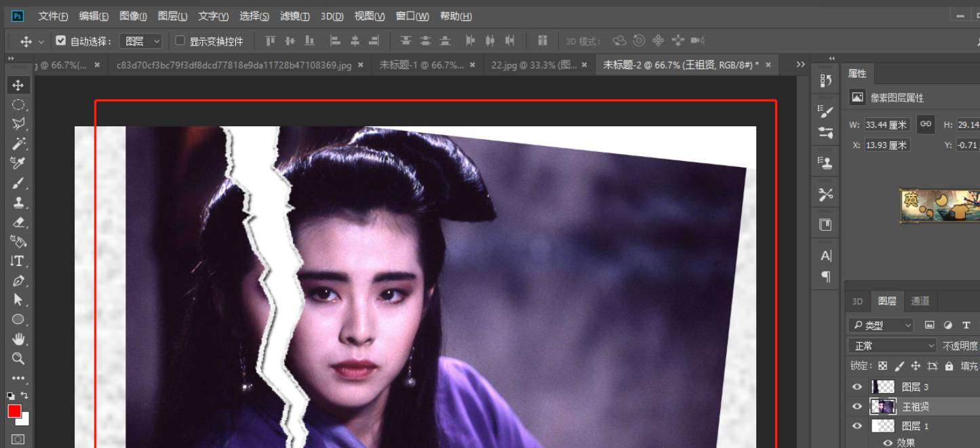Align top edges in options bar
Image resolution: width=980 pixels, height=448 pixels.
(271, 41)
